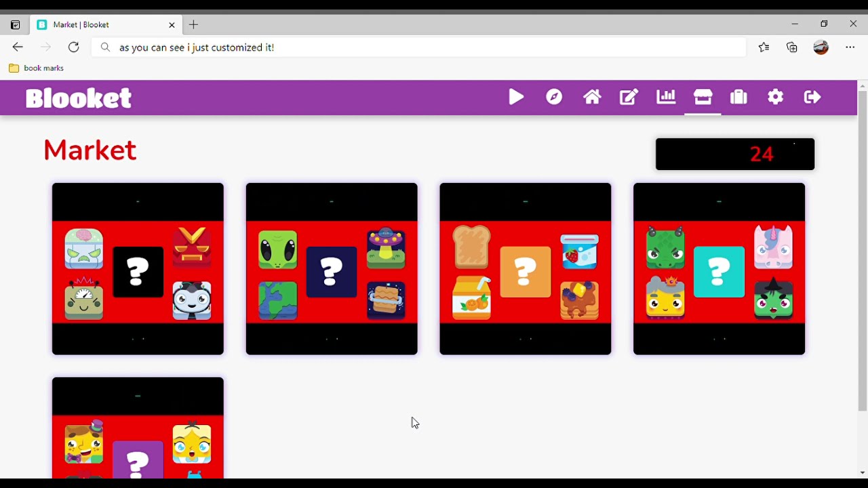868x488 pixels.
Task: Open the Blooks suitcase icon
Action: [x=738, y=97]
